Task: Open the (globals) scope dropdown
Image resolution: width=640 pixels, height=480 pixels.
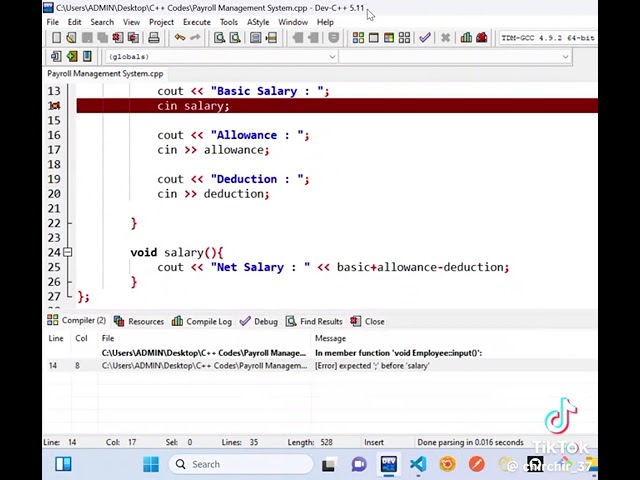Action: click(222, 57)
